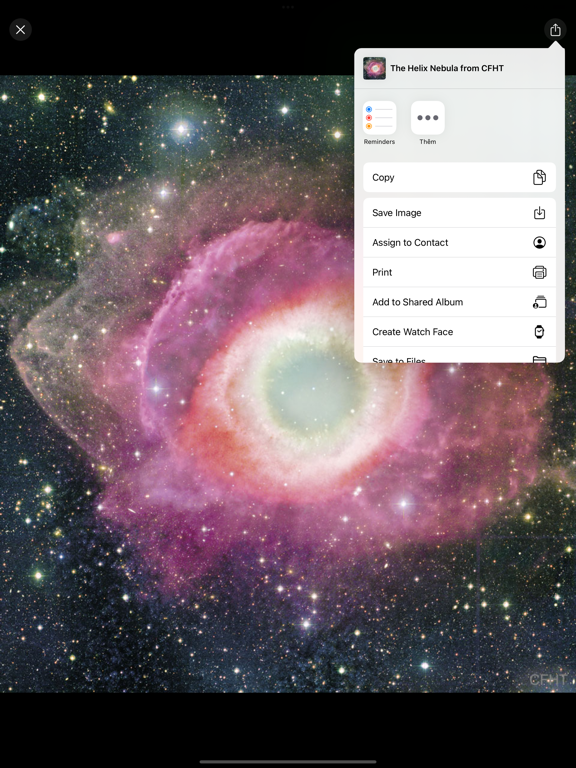Click the shared album icon
Screen dimensions: 576x768
[539, 302]
